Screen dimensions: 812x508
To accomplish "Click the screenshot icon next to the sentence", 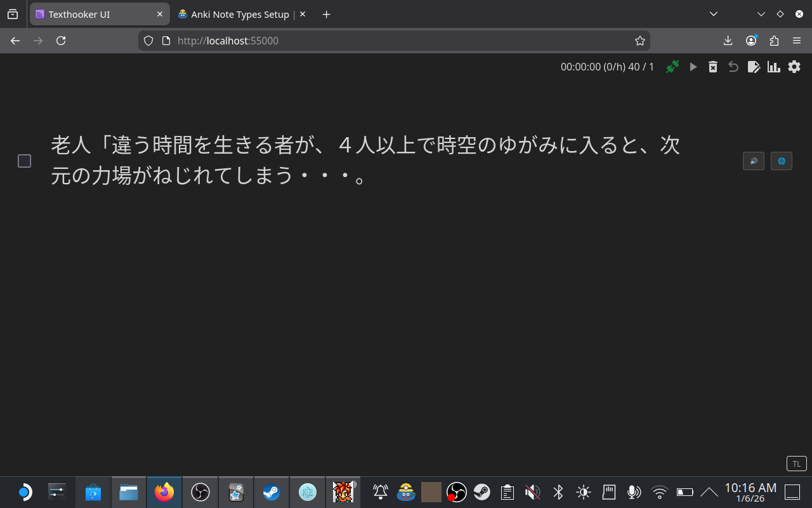I will [754, 161].
